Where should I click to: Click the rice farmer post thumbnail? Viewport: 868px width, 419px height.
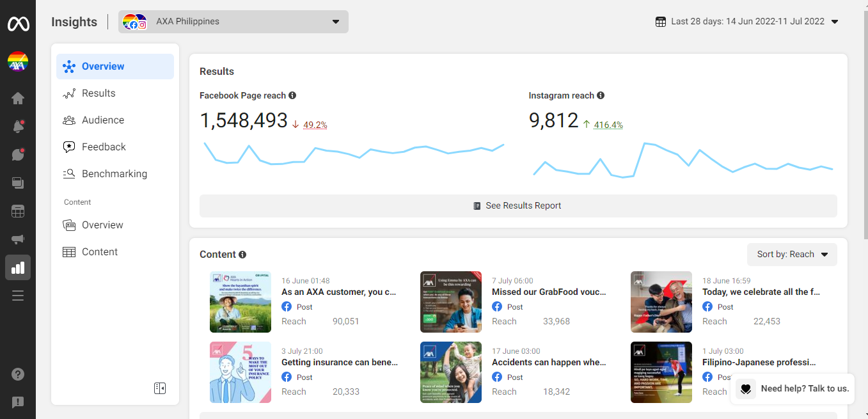(241, 302)
